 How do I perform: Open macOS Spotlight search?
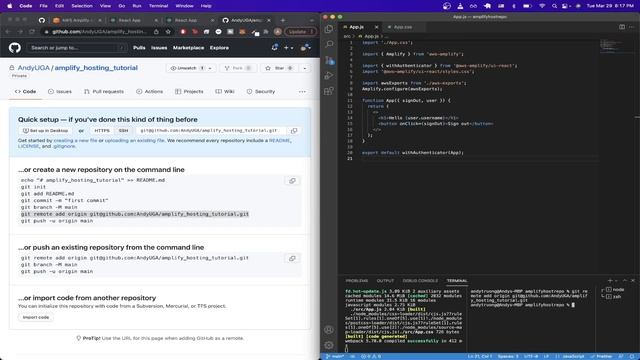554,6
